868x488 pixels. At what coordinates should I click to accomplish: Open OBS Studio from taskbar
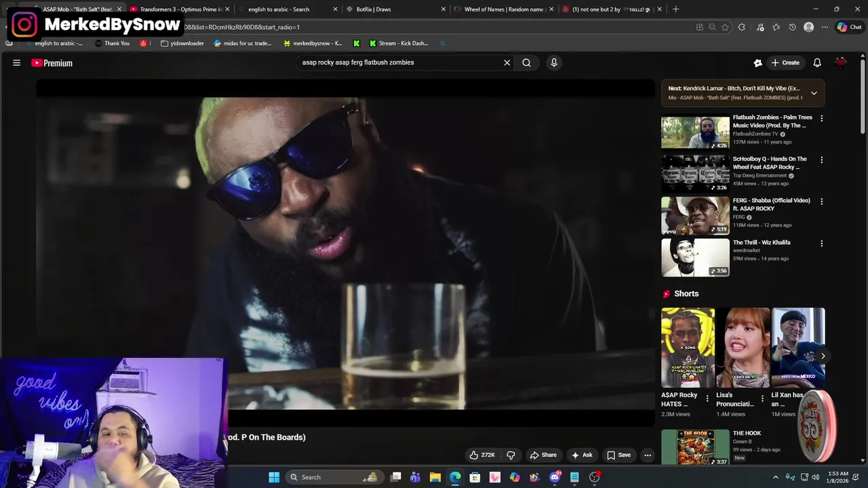(595, 477)
